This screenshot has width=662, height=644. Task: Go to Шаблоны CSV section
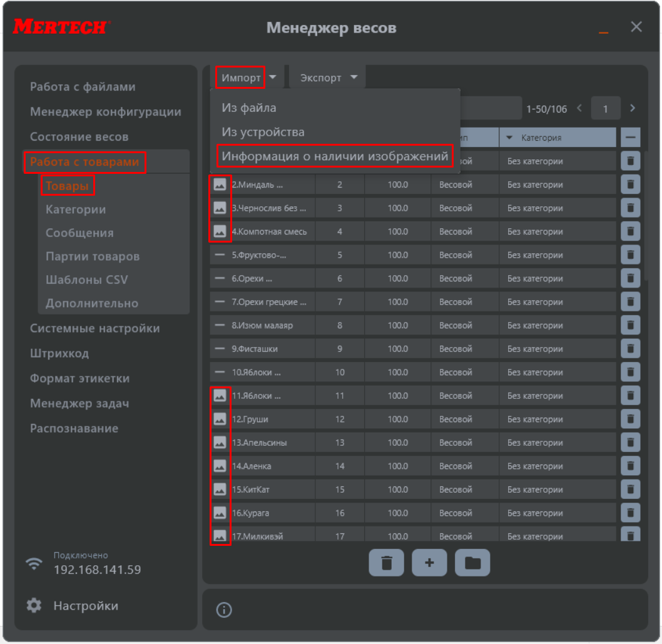pos(86,279)
